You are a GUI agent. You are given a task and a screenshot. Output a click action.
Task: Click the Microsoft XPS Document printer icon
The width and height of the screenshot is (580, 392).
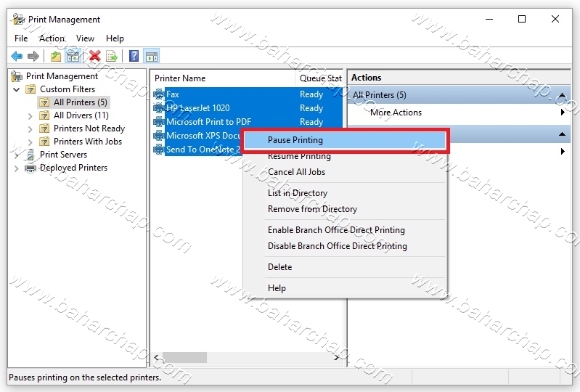[x=159, y=135]
